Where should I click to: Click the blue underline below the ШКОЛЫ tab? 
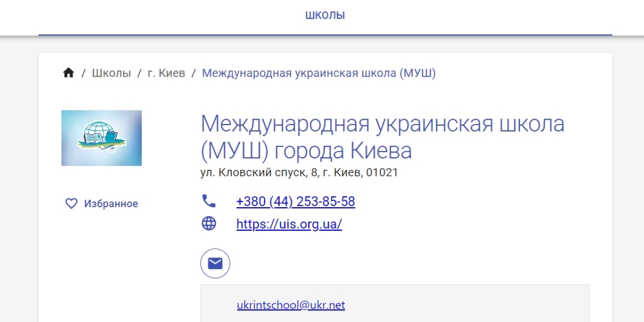point(325,35)
